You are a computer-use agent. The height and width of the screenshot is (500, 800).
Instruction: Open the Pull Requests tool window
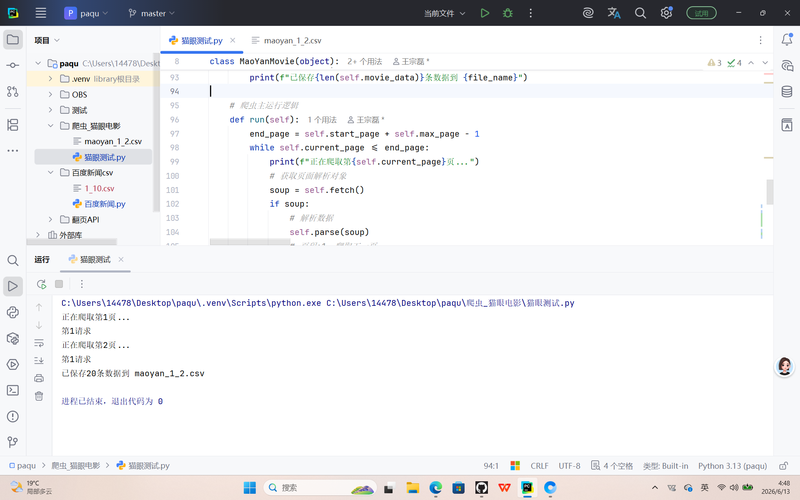tap(13, 92)
